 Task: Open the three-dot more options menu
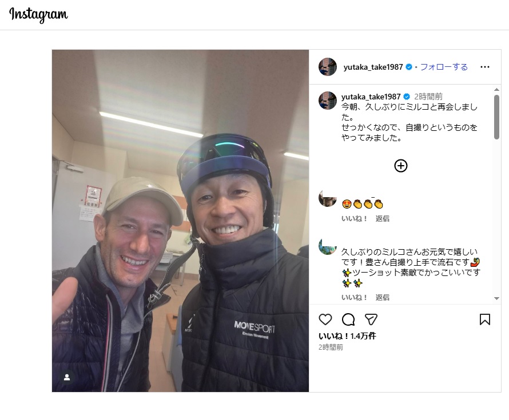click(484, 67)
